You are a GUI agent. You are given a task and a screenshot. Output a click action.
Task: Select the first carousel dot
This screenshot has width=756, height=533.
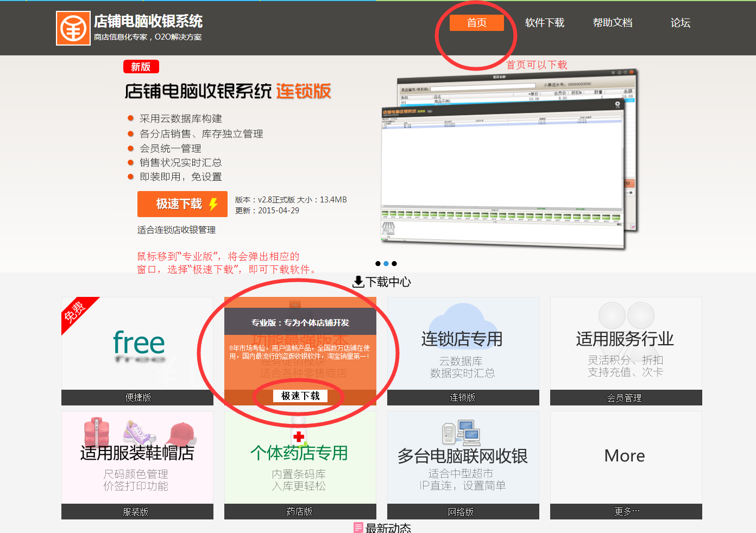pos(377,264)
